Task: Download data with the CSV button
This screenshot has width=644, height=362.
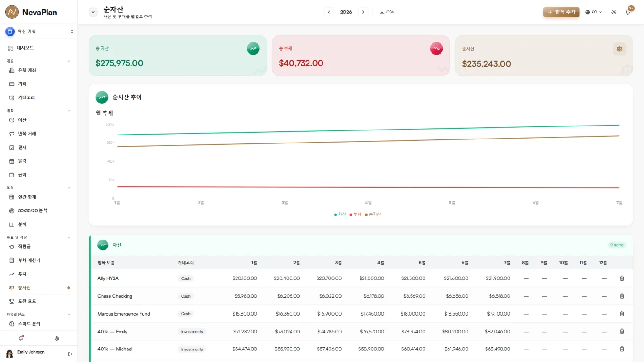Action: [387, 12]
